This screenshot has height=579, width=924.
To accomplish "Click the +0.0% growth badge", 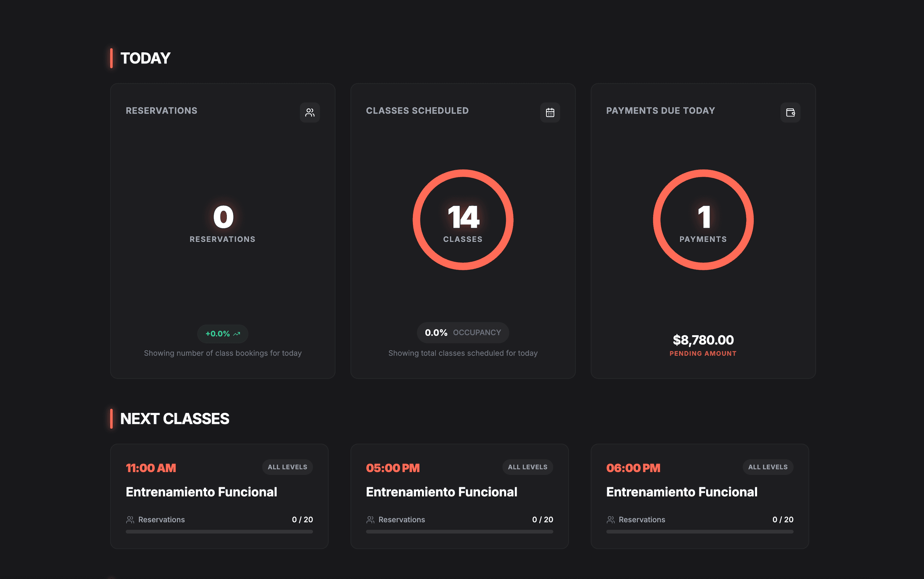I will [x=222, y=334].
